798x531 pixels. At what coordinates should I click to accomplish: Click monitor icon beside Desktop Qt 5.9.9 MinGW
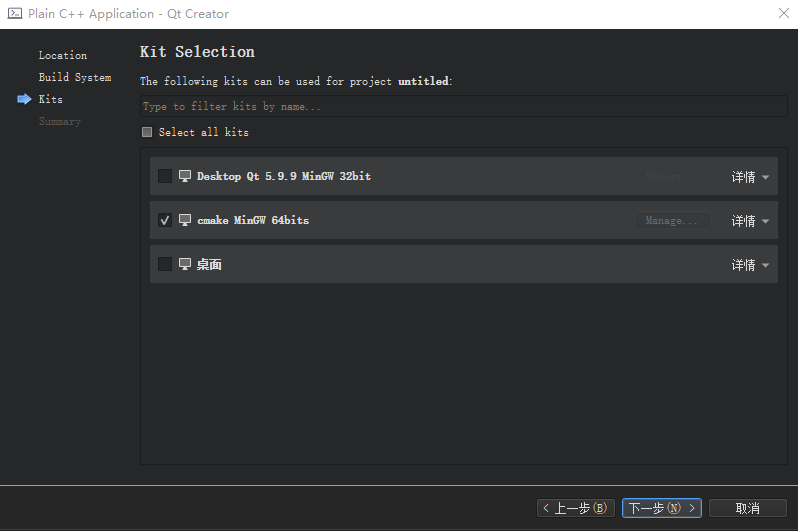tap(185, 176)
